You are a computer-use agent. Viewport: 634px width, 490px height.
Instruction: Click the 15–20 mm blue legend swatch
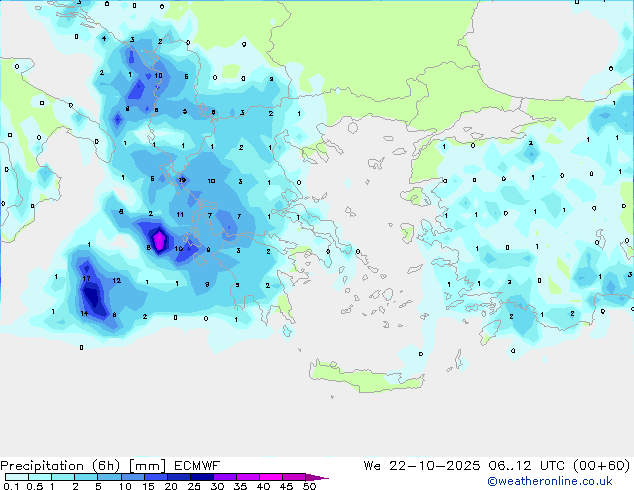click(155, 477)
